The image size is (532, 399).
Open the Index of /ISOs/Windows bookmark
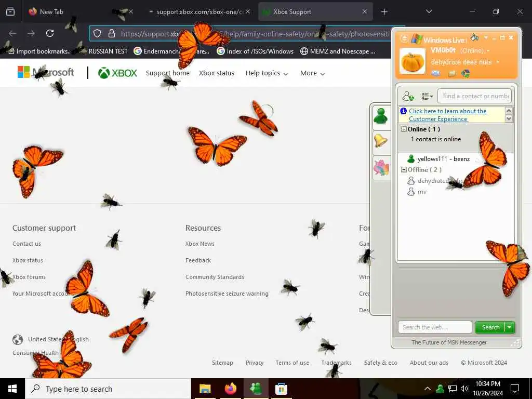point(255,51)
